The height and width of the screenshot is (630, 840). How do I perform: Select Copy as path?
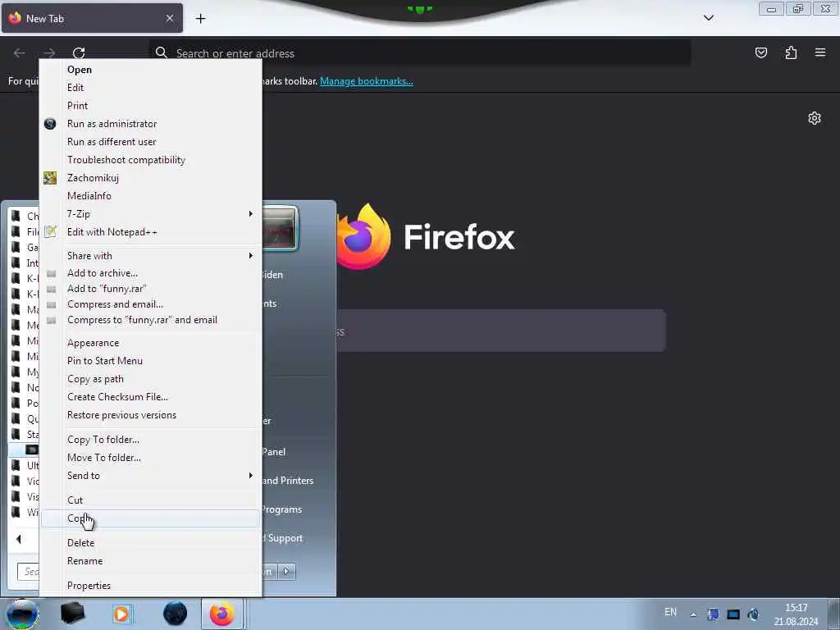coord(151,379)
